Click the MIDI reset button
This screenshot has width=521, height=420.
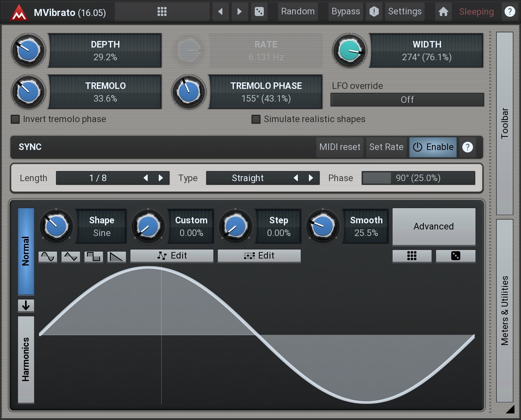coord(340,147)
